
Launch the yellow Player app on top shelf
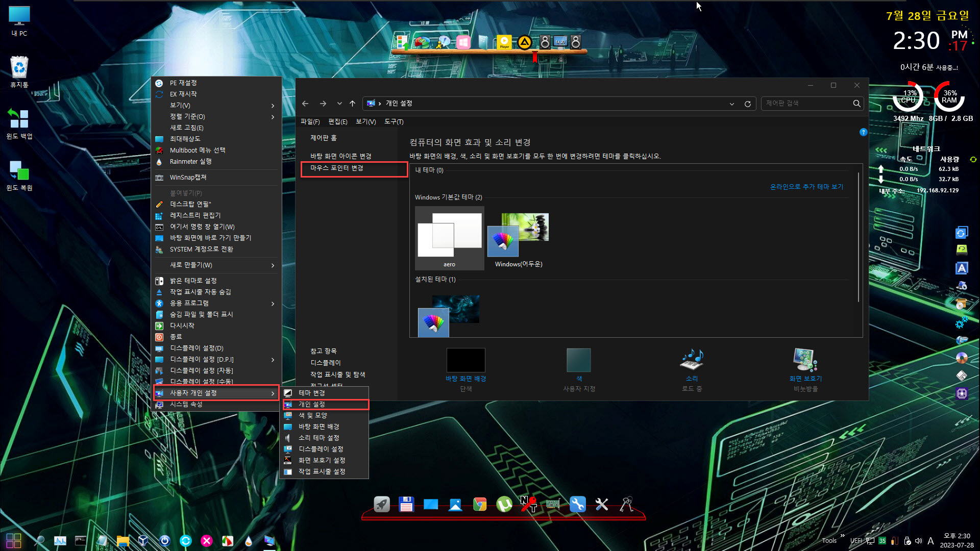[504, 42]
